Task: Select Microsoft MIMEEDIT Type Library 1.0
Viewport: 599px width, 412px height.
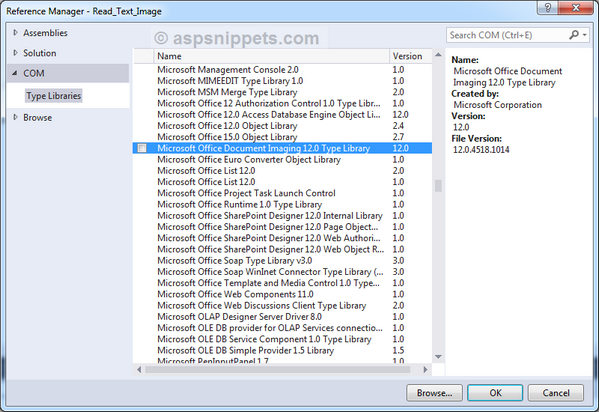Action: click(x=282, y=81)
